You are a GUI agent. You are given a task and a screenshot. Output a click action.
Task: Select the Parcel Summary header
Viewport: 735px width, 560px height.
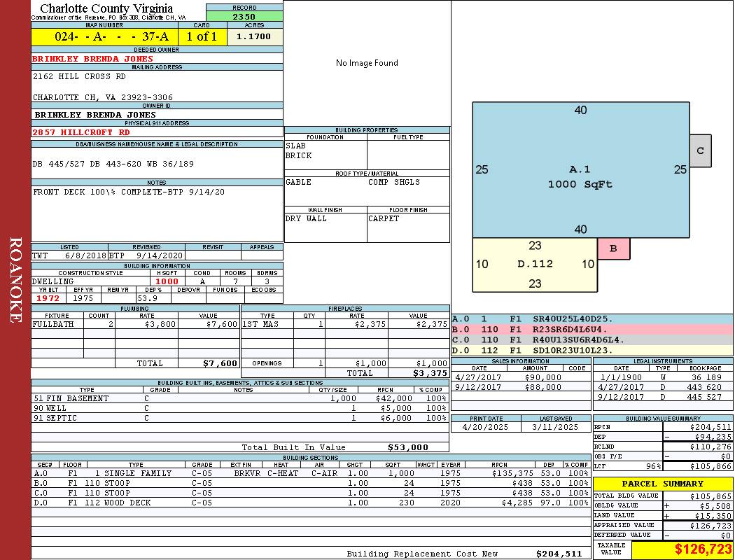tap(663, 484)
